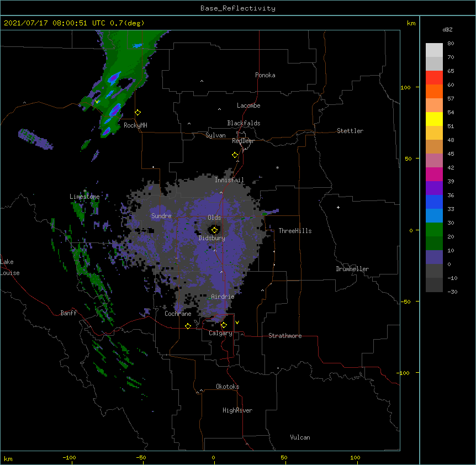Viewport: 476px width, 465px height.
Task: Click the Blackfalds city label
Action: (244, 123)
